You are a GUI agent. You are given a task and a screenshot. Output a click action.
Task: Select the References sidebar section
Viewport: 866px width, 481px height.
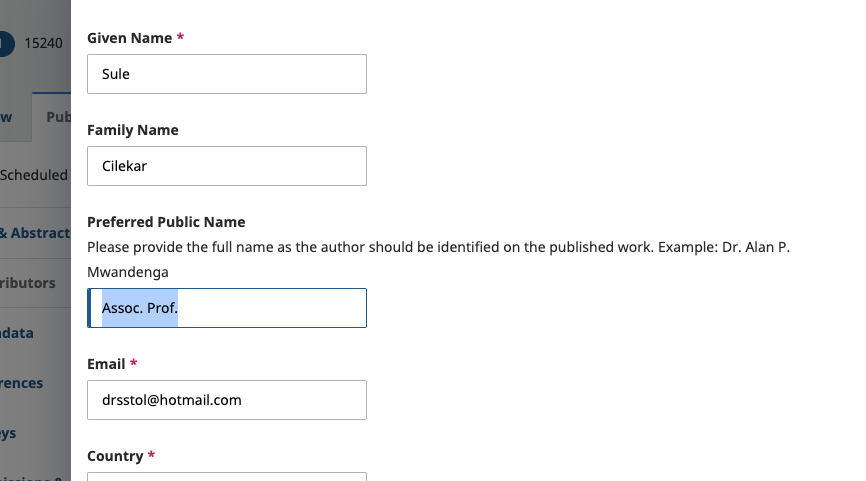point(24,383)
